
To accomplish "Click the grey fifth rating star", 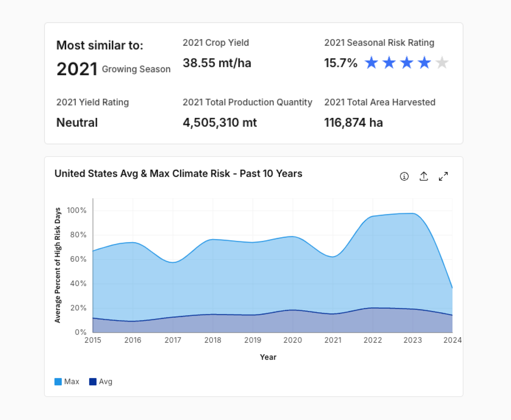I will tap(442, 63).
